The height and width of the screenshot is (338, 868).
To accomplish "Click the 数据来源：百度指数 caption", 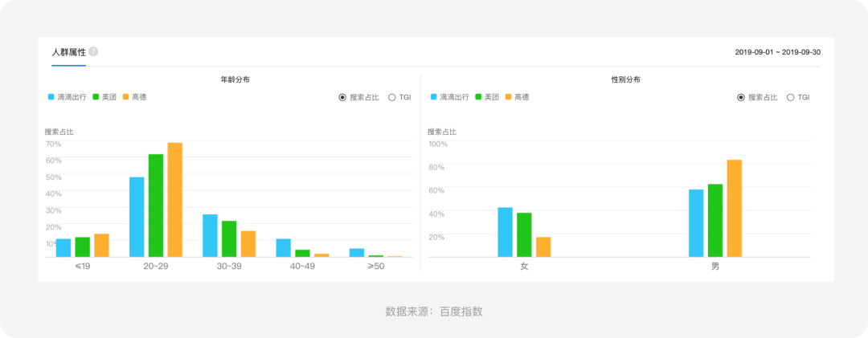I will pyautogui.click(x=434, y=311).
